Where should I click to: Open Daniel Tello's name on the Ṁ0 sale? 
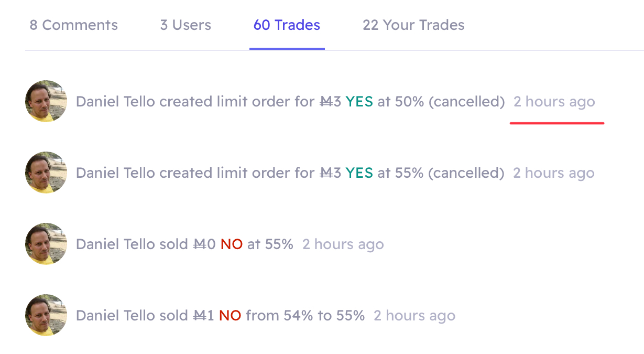(x=115, y=244)
